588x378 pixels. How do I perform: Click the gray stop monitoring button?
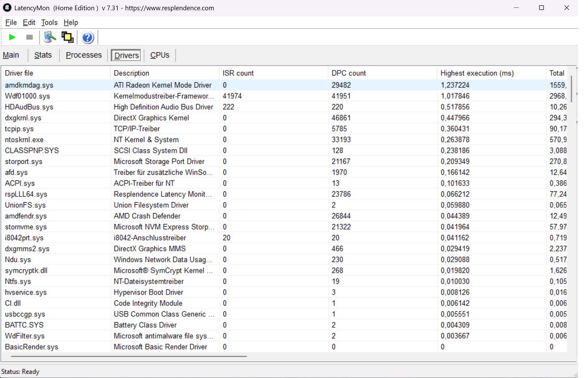pyautogui.click(x=30, y=37)
